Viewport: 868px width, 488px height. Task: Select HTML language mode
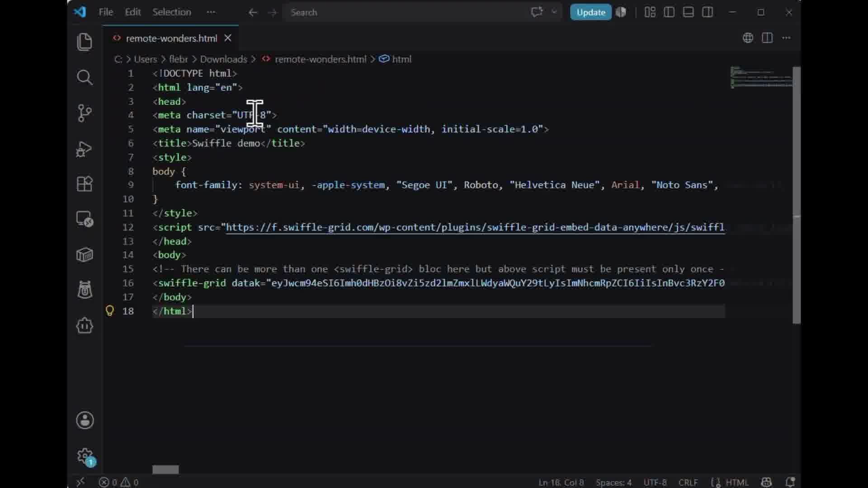737,482
